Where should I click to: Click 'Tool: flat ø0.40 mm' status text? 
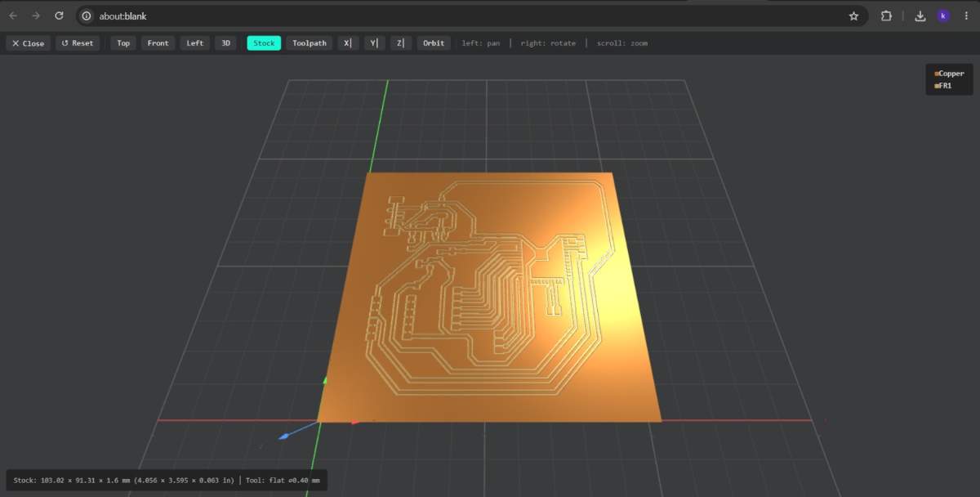pyautogui.click(x=283, y=480)
